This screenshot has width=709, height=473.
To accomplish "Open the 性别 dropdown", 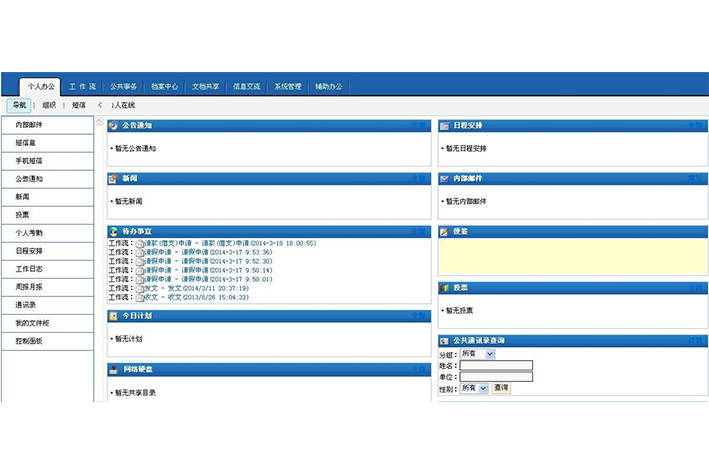I will point(474,388).
